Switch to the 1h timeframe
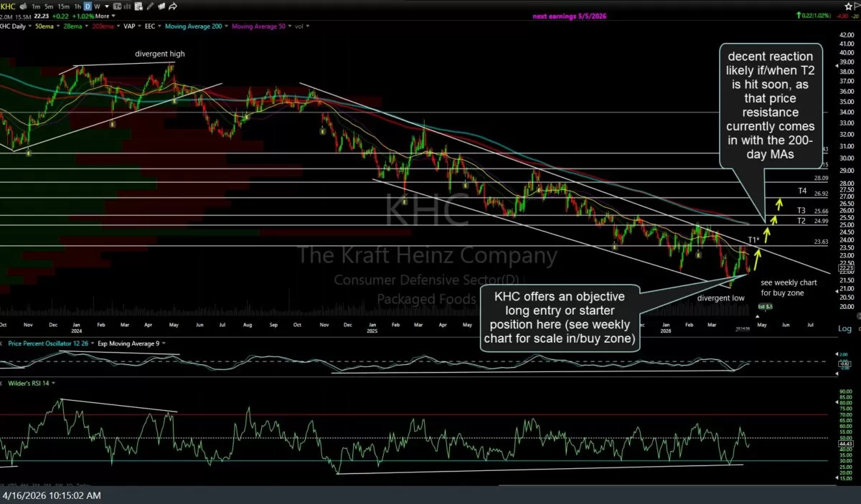This screenshot has height=504, width=861. [x=77, y=6]
